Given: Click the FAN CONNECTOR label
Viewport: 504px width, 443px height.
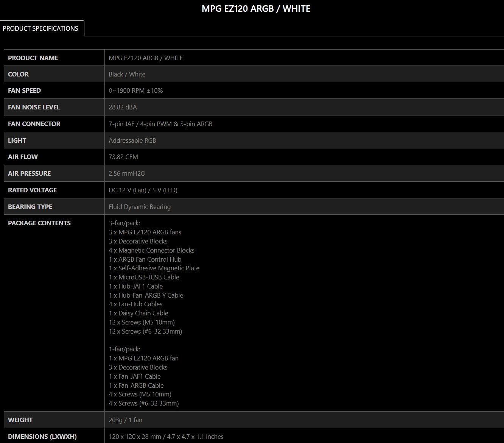Looking at the screenshot, I should coord(34,124).
